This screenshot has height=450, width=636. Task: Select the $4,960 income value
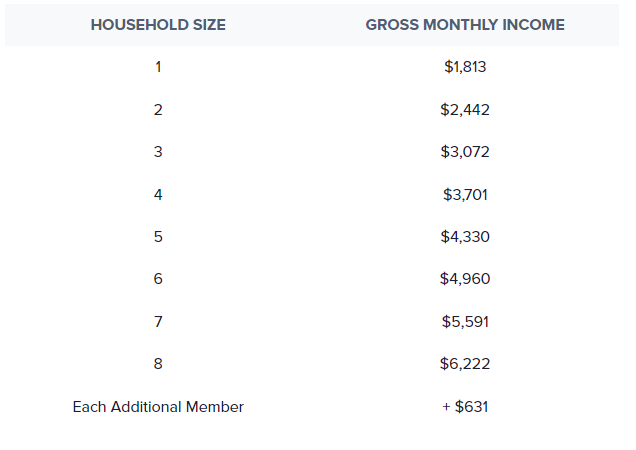point(465,279)
